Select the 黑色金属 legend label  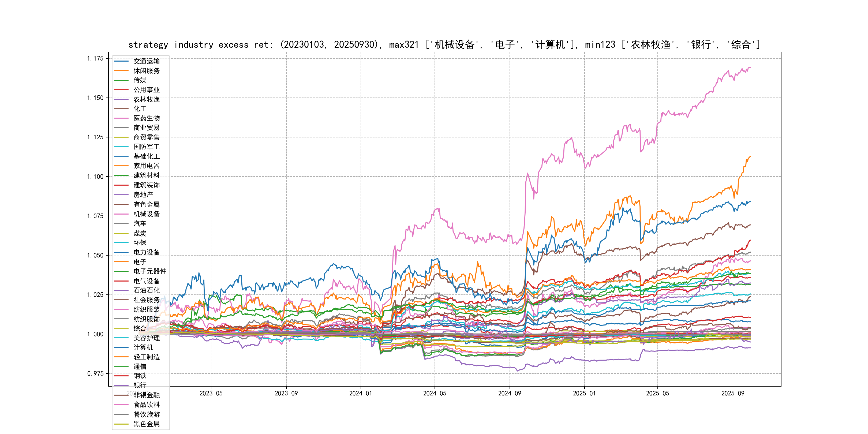146,424
